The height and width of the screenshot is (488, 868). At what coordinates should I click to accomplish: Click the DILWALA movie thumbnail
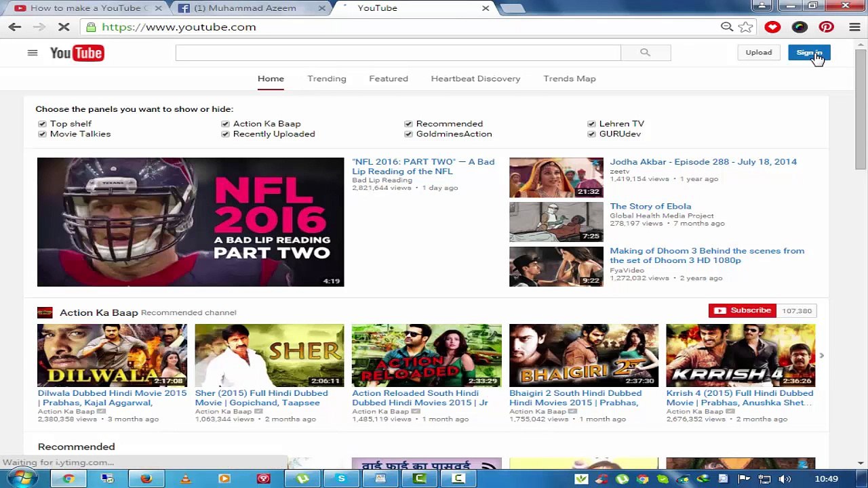[x=112, y=355]
